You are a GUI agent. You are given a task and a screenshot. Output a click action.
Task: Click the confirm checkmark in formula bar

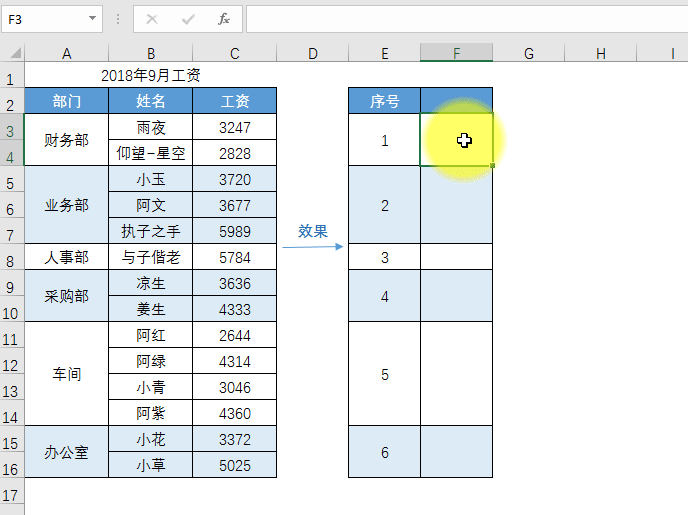point(188,19)
